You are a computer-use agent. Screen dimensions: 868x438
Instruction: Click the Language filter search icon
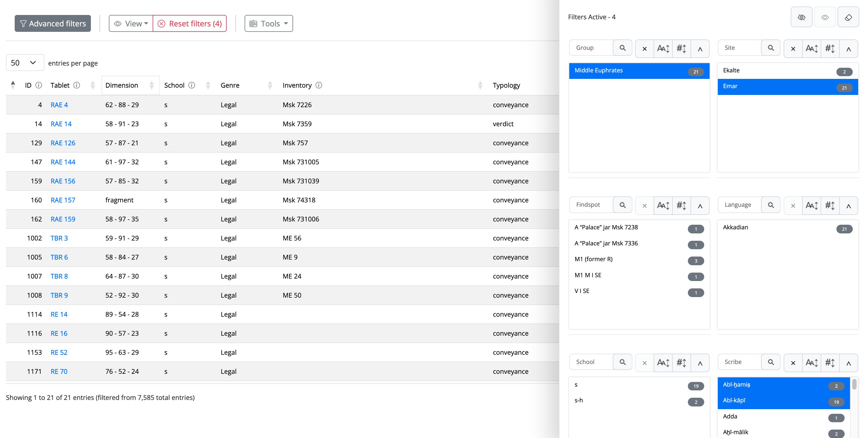771,205
